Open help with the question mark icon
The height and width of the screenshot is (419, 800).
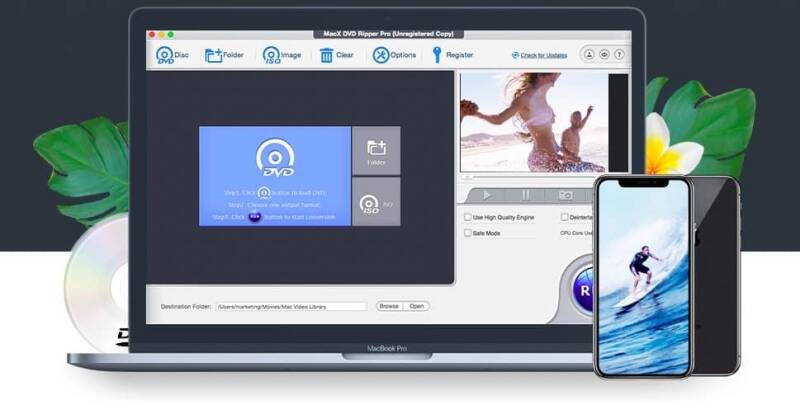click(x=619, y=54)
